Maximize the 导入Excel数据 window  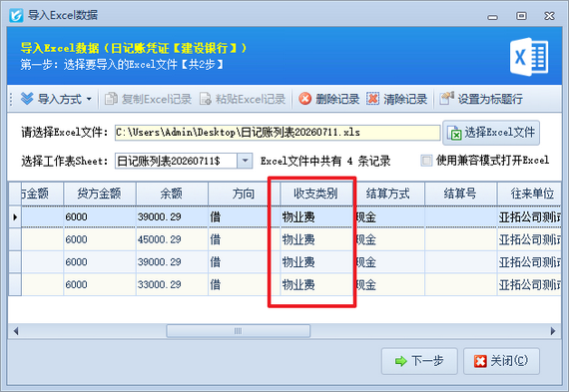tap(521, 16)
